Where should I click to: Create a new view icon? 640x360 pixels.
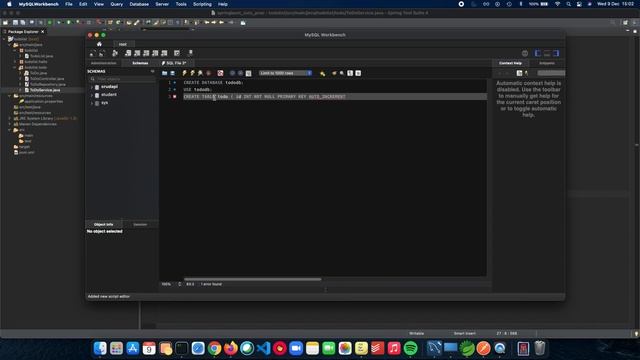pos(146,53)
